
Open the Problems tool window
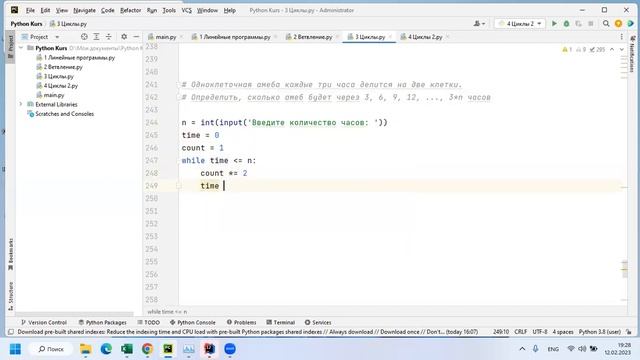[241, 322]
